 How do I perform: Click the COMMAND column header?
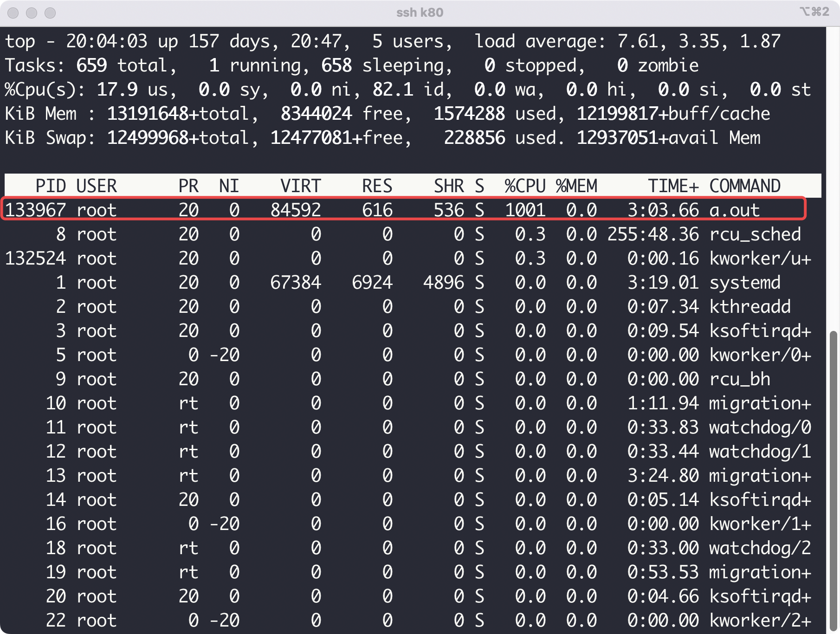[x=745, y=186]
